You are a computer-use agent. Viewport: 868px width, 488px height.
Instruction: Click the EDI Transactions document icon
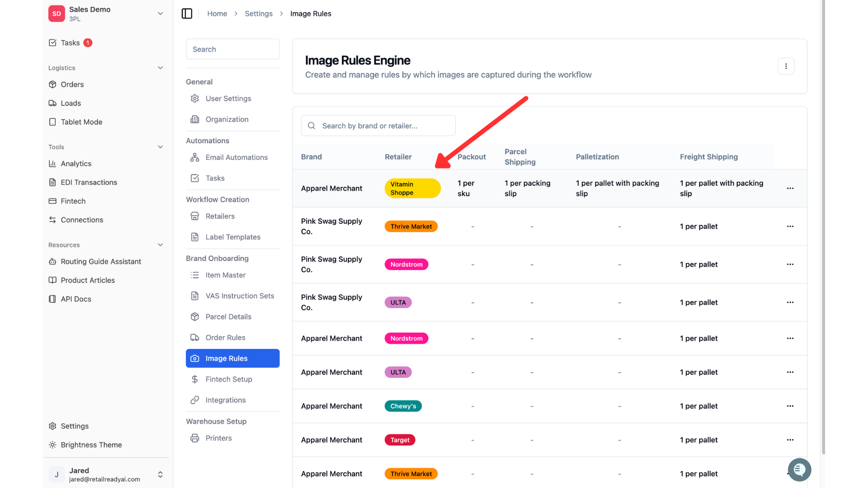(x=52, y=182)
